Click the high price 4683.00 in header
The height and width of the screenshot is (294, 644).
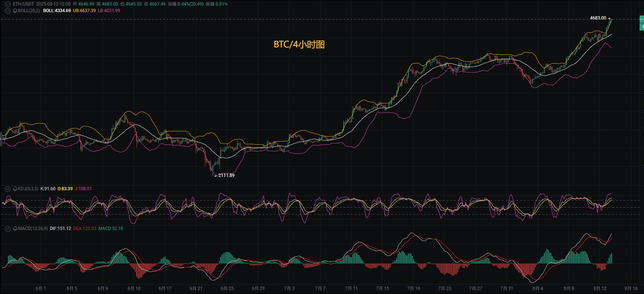point(110,4)
